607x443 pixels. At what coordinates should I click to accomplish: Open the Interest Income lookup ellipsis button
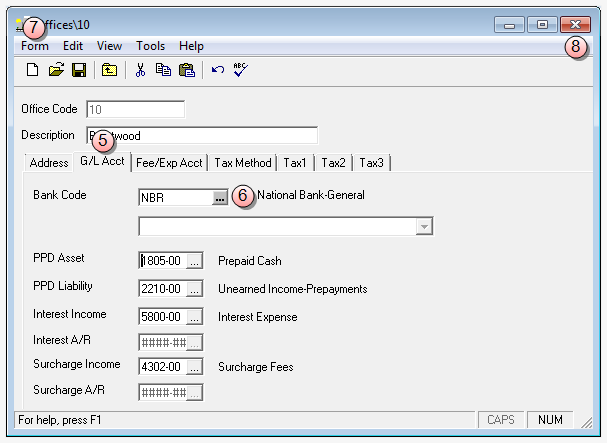click(194, 317)
